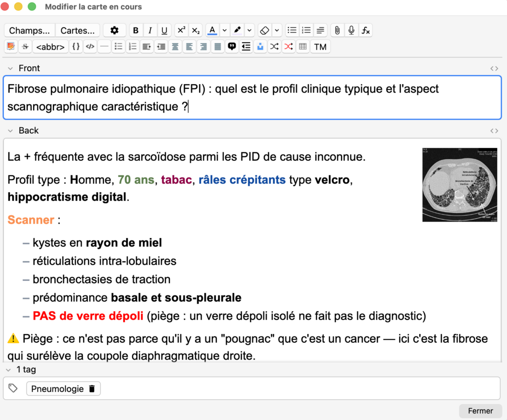Click the 'prédominance basale et sous-pleurale' line
The width and height of the screenshot is (507, 420).
[x=137, y=297]
